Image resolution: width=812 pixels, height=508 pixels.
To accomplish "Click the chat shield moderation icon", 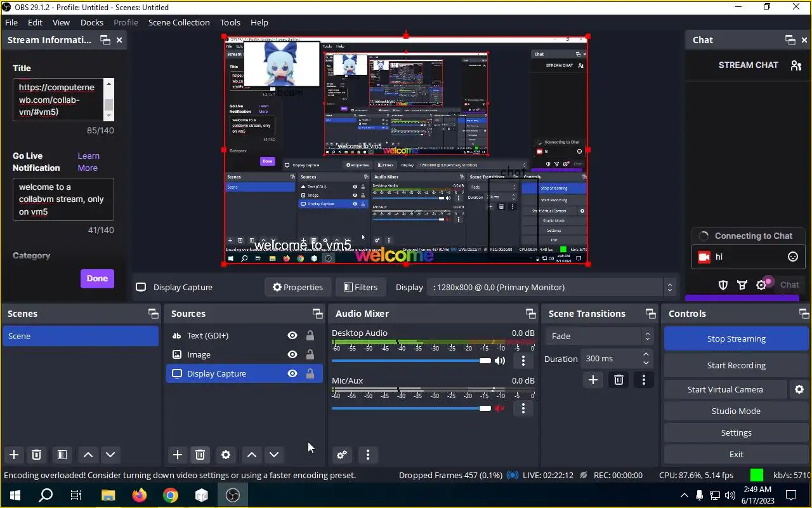I will [x=723, y=284].
